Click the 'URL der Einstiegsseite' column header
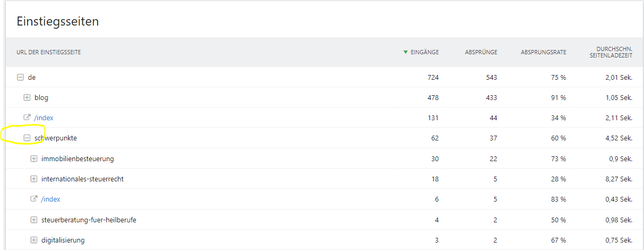Viewport: 644px width, 250px height. point(49,52)
